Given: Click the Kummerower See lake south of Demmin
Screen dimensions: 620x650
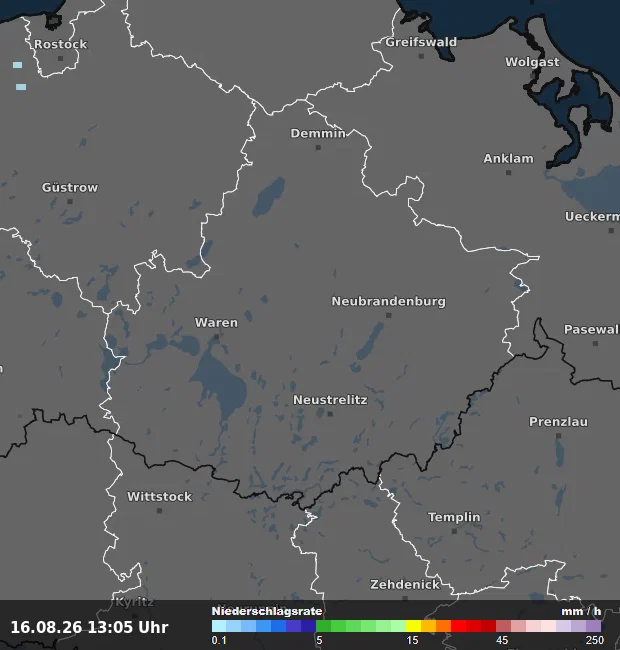Looking at the screenshot, I should point(269,197).
